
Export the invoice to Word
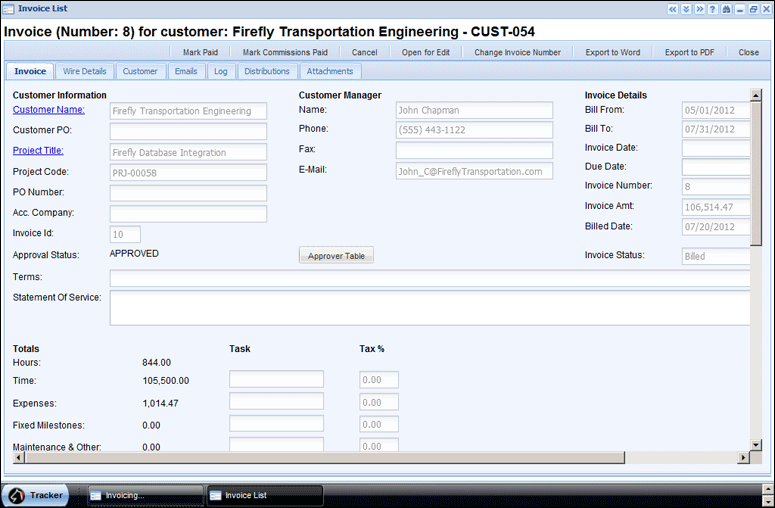coord(613,52)
